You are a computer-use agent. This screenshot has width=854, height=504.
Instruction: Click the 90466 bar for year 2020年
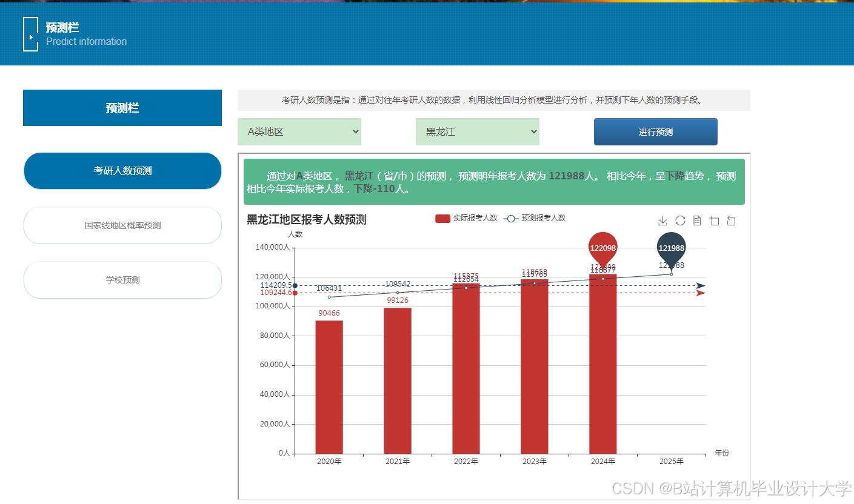329,388
